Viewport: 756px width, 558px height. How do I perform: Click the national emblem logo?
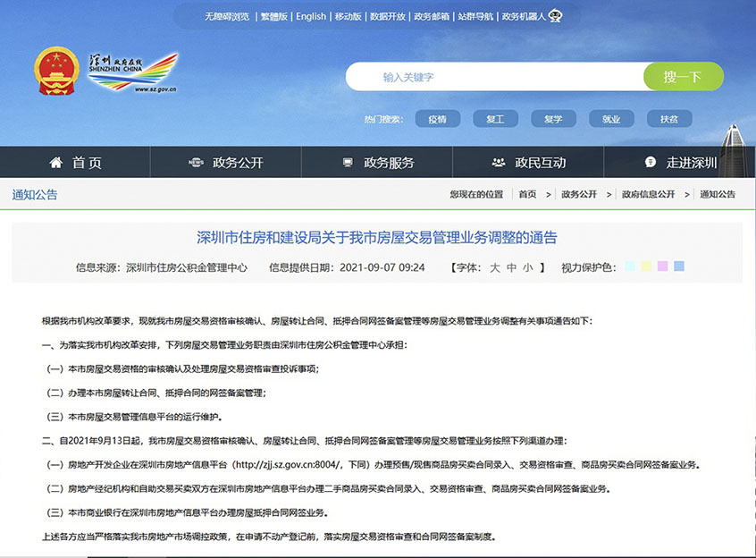56,72
